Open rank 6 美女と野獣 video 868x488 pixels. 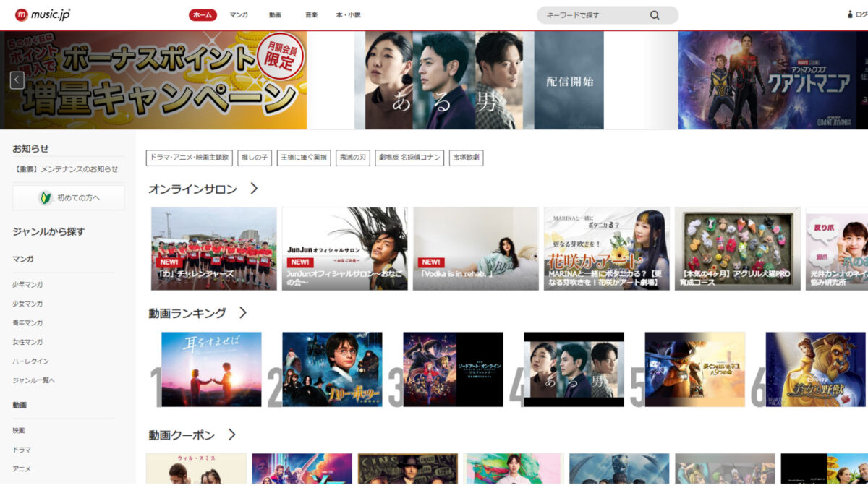[816, 369]
